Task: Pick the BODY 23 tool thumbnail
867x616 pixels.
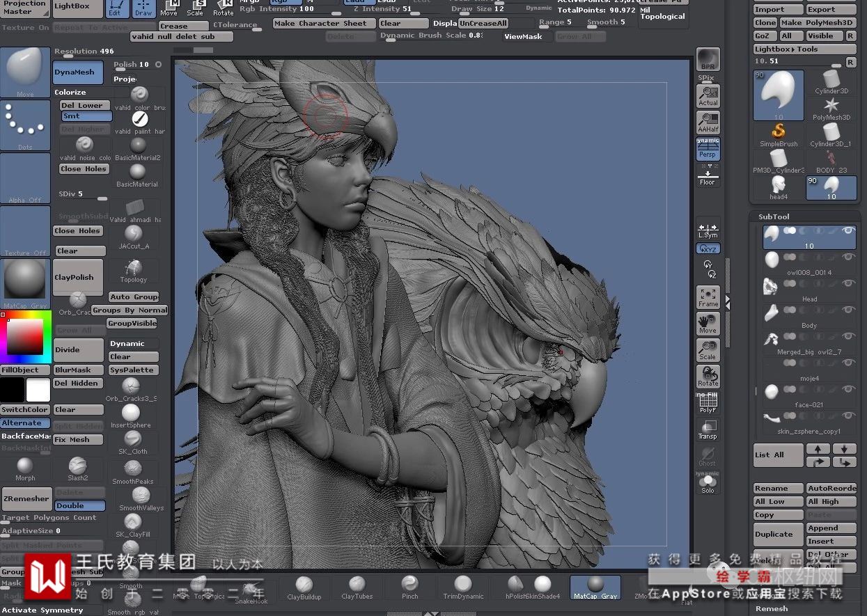Action: (x=831, y=161)
